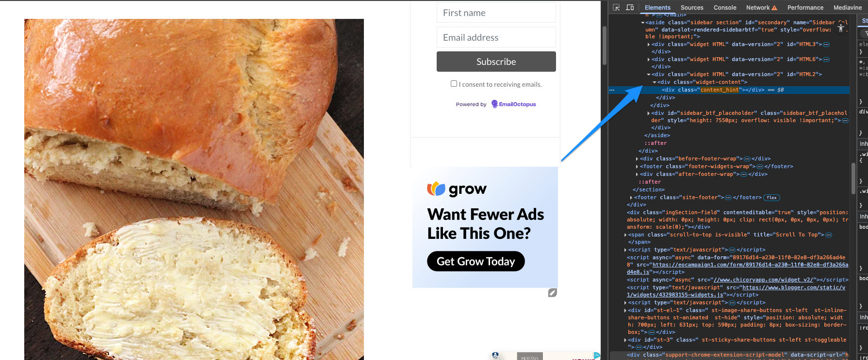The image size is (868, 360).
Task: Click the ellipsis on the HTML3 widget node
Action: click(826, 45)
